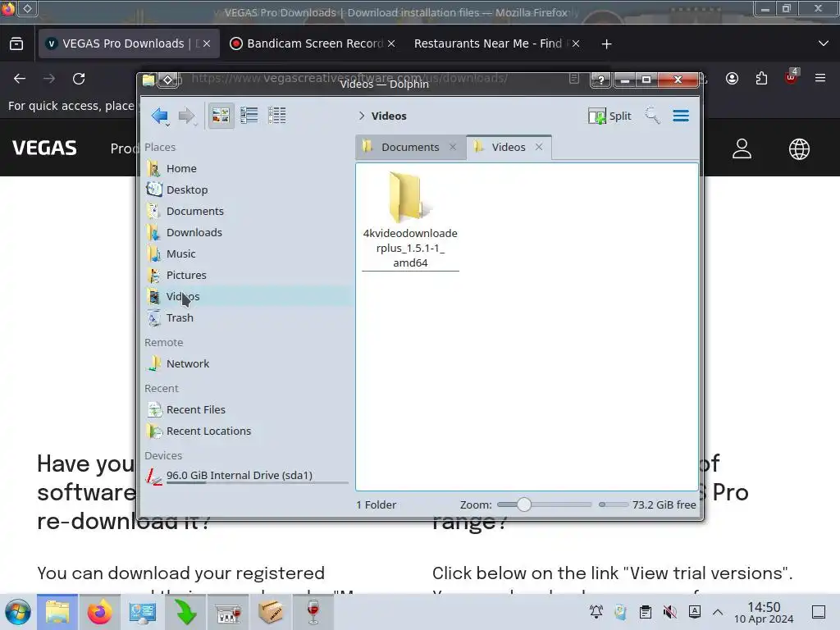Viewport: 840px width, 630px height.
Task: Open the VEGAS website language globe icon
Action: pyautogui.click(x=799, y=149)
